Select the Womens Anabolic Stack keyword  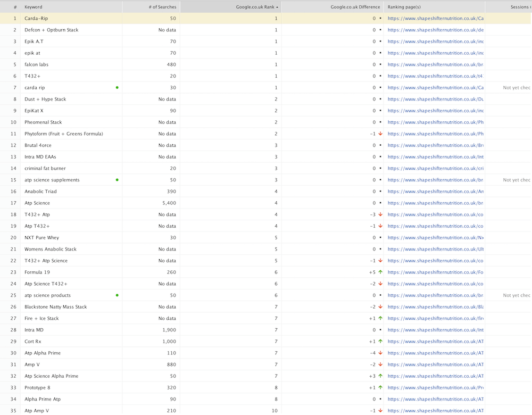pos(50,249)
